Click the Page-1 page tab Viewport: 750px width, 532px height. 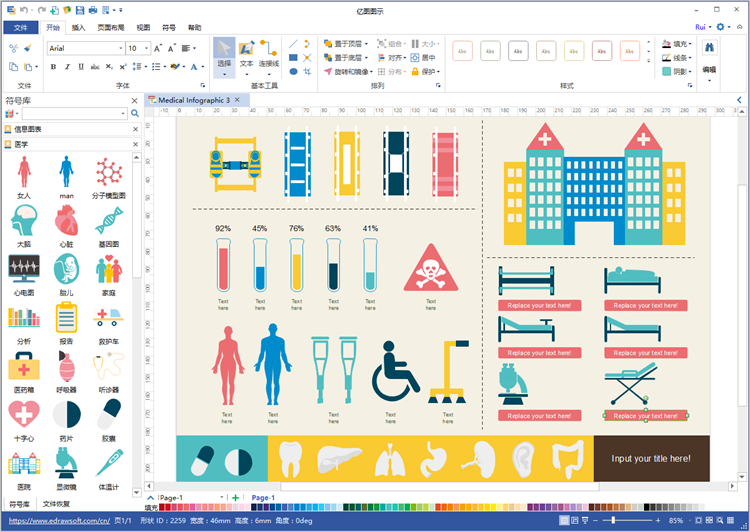263,498
